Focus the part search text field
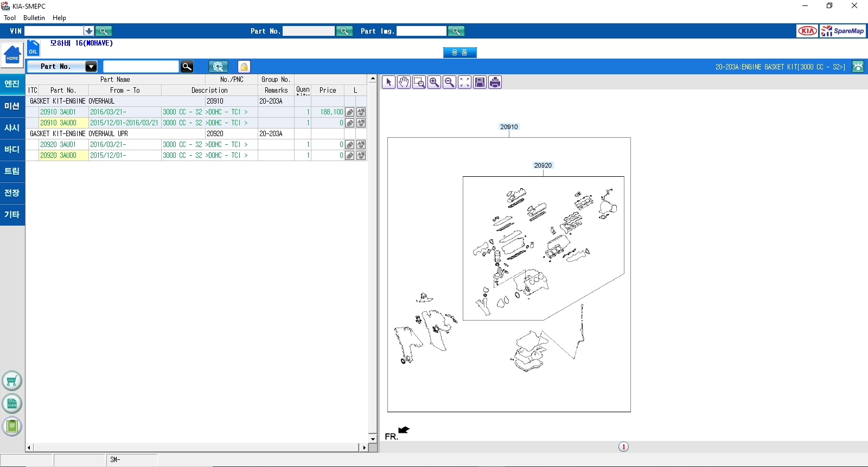 (141, 67)
